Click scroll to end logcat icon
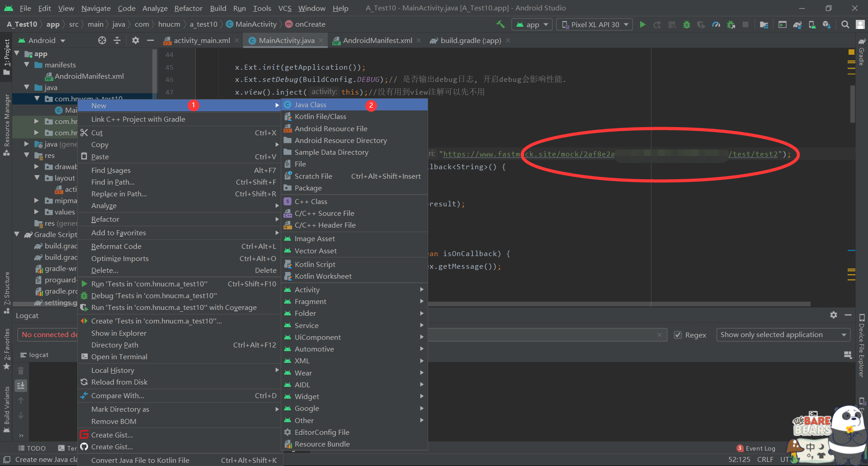868x466 pixels. coord(21,385)
